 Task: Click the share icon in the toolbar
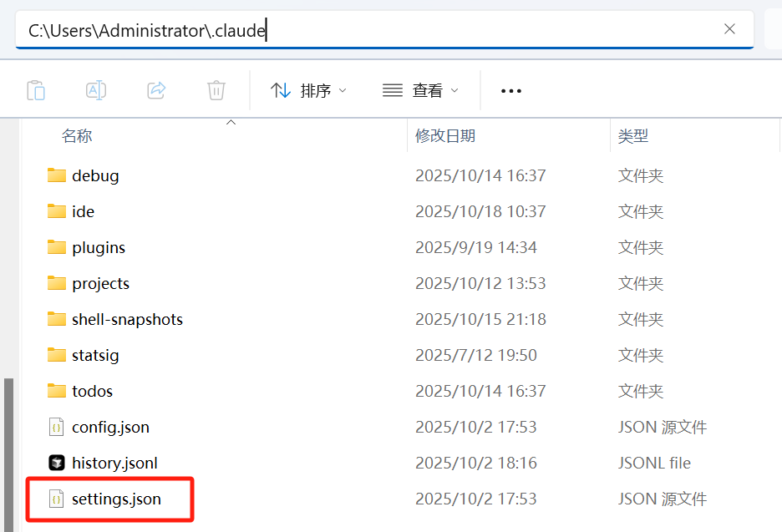(x=156, y=90)
